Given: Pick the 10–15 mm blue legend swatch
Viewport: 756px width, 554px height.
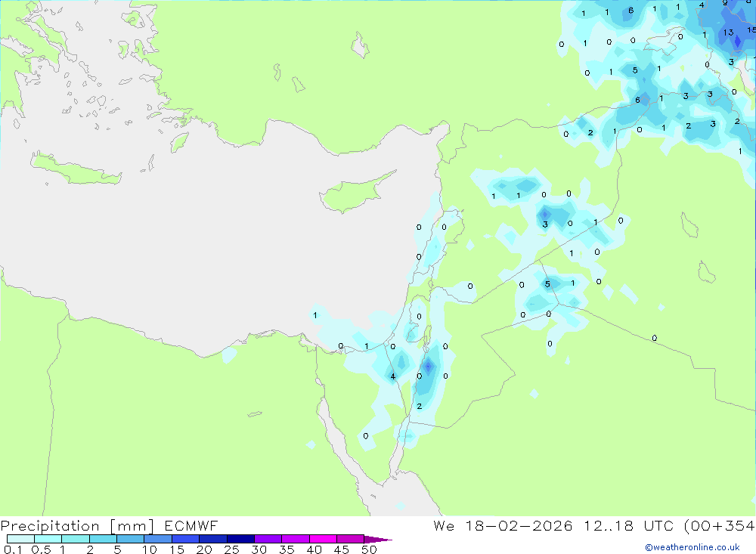Looking at the screenshot, I should tap(158, 539).
